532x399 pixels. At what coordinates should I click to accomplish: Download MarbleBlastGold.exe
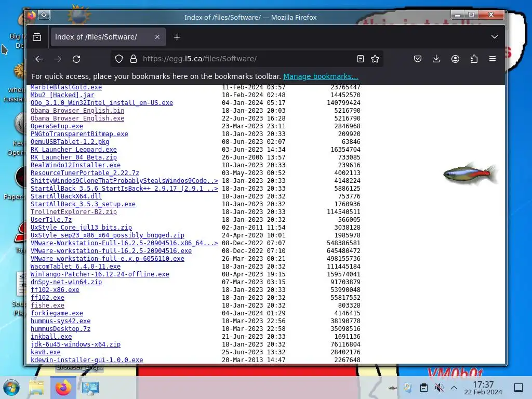coord(66,87)
